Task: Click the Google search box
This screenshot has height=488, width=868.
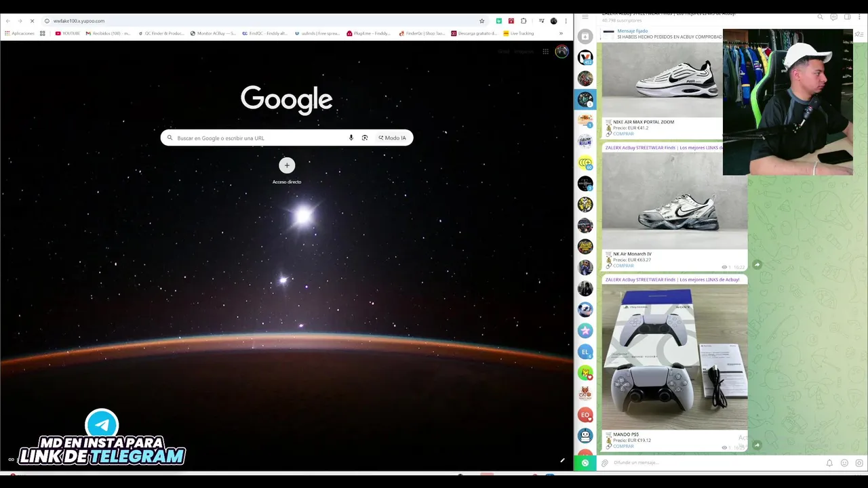Action: coord(287,138)
